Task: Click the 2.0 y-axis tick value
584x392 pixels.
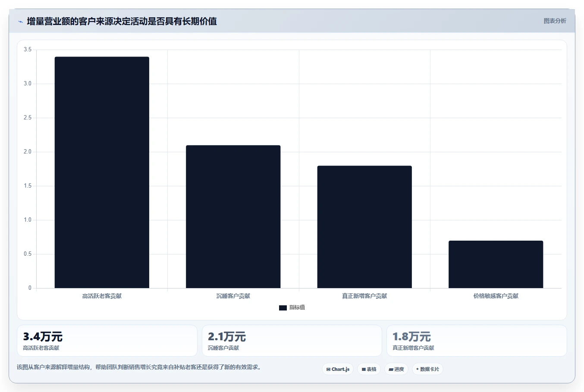Action: click(28, 152)
